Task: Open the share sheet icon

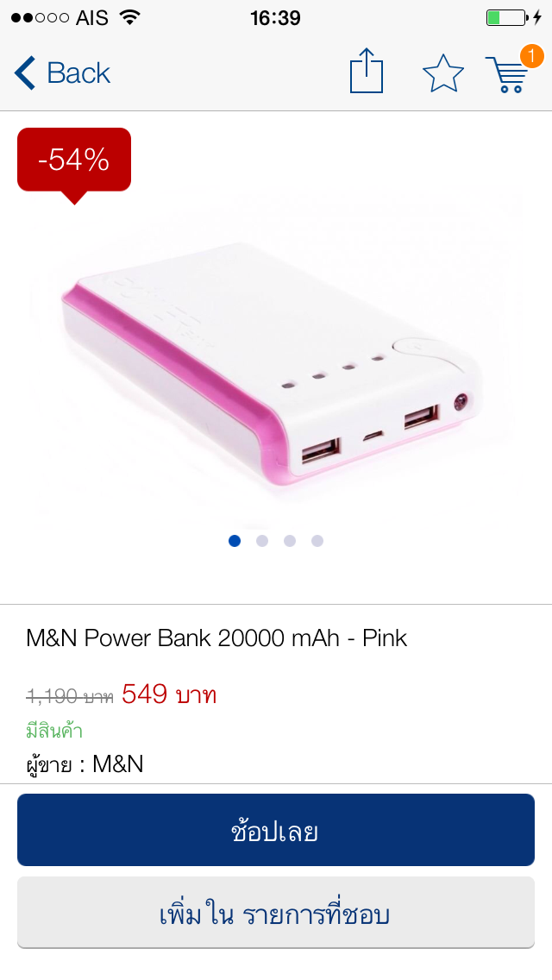Action: click(367, 71)
